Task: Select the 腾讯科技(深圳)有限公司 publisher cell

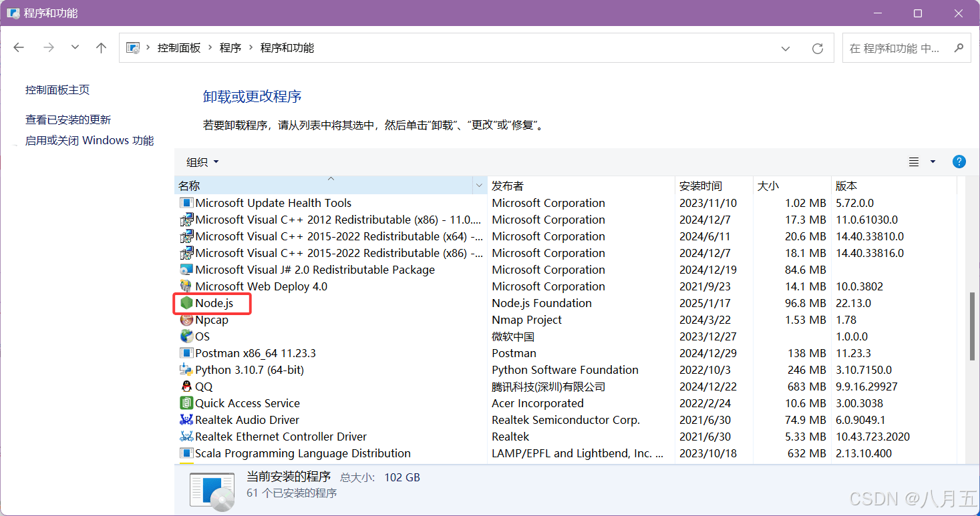Action: click(548, 386)
